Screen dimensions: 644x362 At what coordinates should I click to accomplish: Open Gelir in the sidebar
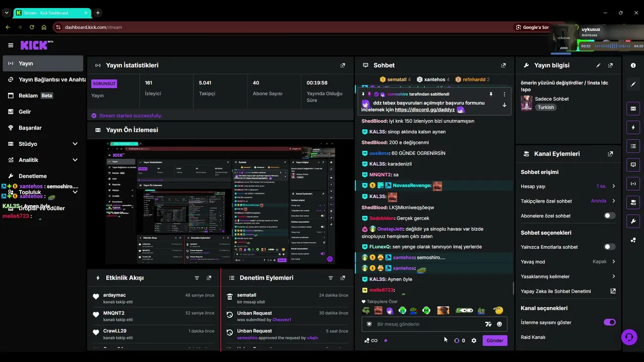(43, 112)
